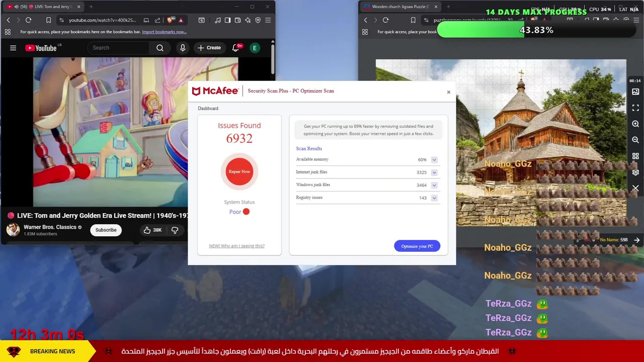The width and height of the screenshot is (644, 362).
Task: Click the 43.83% green progress bar
Action: pos(536,30)
